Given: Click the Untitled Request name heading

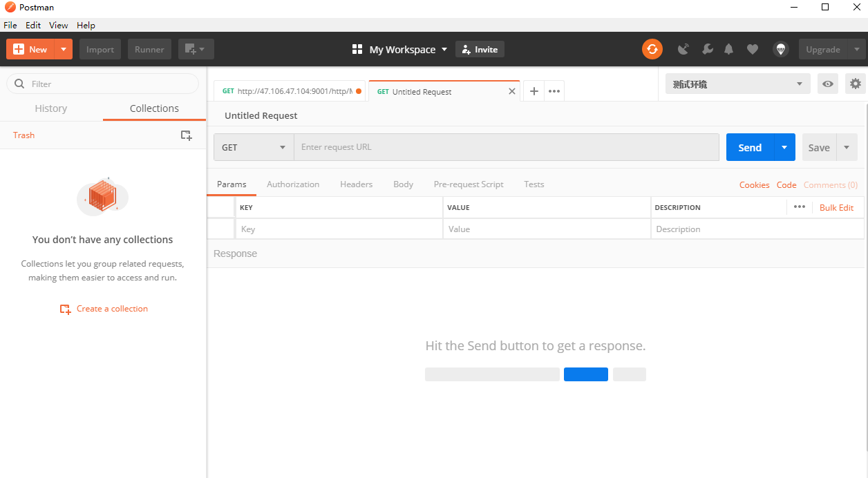Looking at the screenshot, I should click(261, 115).
